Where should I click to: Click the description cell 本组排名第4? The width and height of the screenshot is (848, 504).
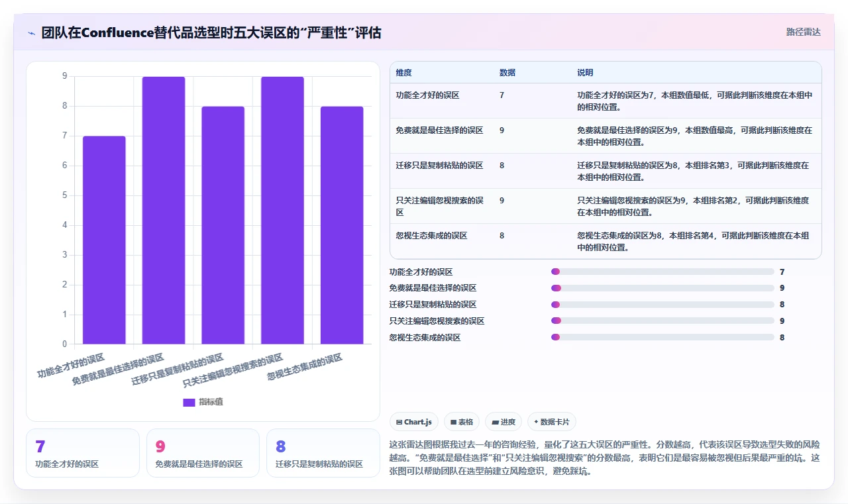coord(695,241)
